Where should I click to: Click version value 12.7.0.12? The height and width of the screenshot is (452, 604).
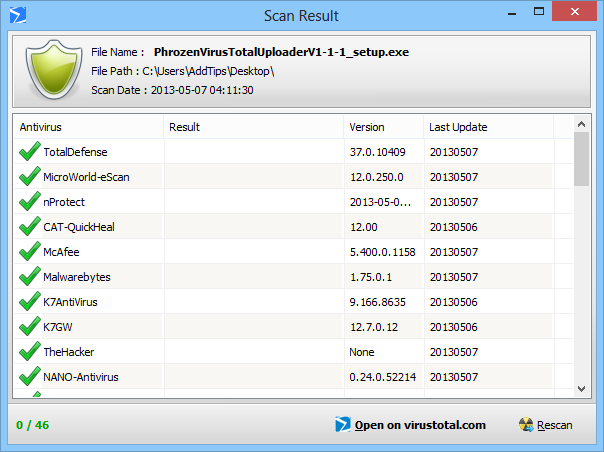tap(374, 328)
